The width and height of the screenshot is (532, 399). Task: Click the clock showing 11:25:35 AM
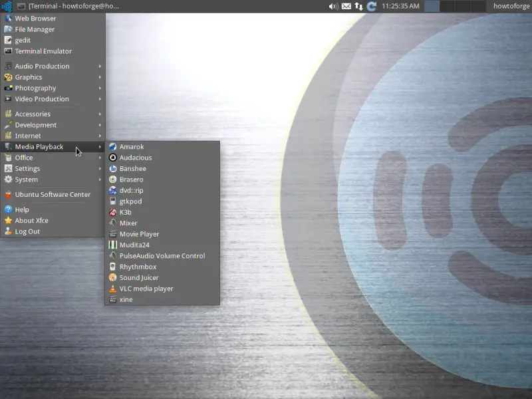click(400, 6)
